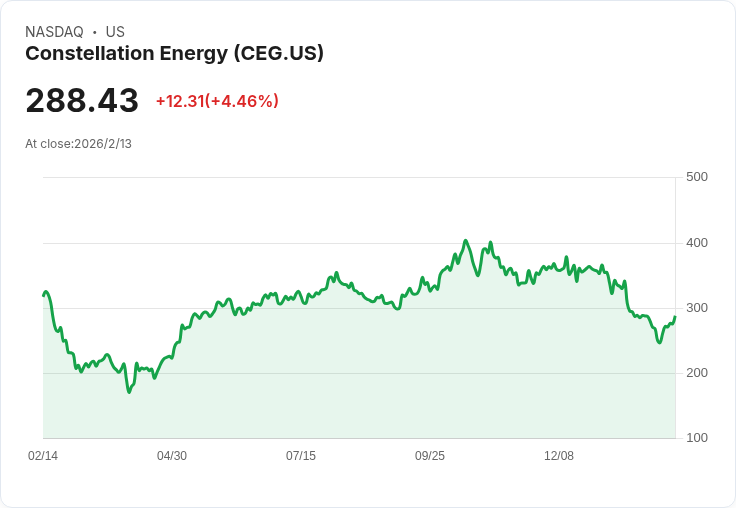Open the Constellation Energy (CEG.US) title
Image resolution: width=736 pixels, height=508 pixels.
(x=174, y=54)
